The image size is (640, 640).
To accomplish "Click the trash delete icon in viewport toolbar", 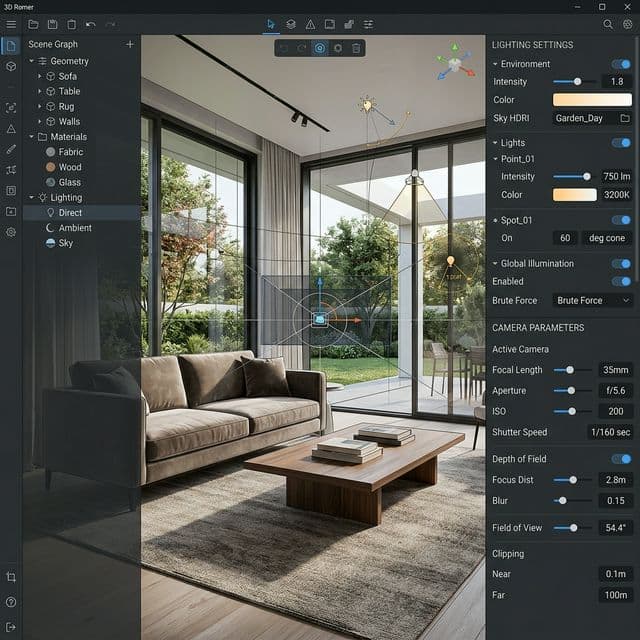I will pyautogui.click(x=356, y=48).
